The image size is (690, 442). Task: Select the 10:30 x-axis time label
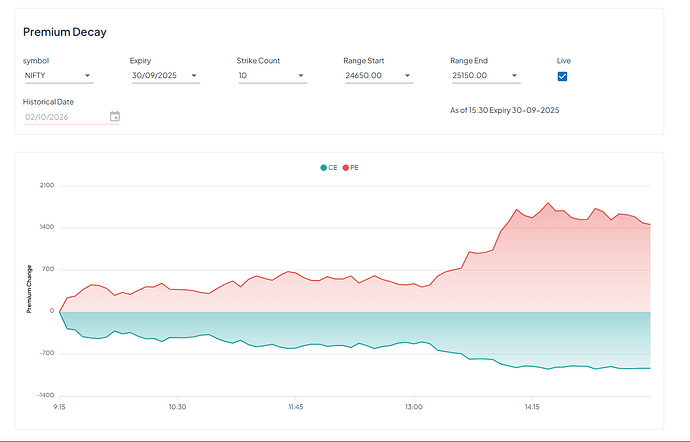click(x=178, y=407)
